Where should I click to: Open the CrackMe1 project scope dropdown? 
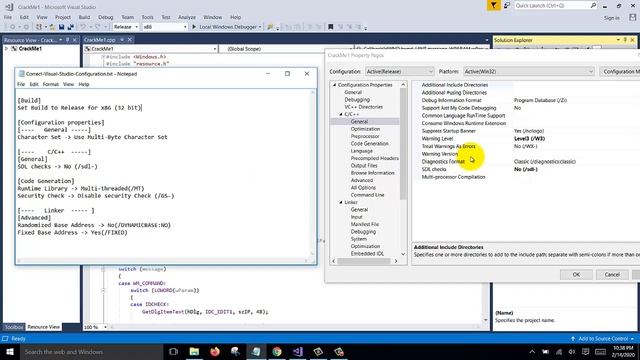click(151, 49)
